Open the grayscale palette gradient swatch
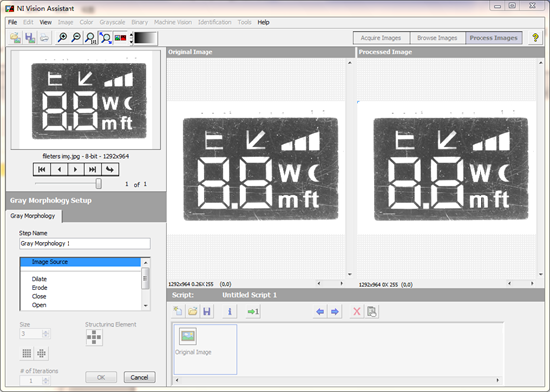This screenshot has width=550, height=392. coord(145,38)
